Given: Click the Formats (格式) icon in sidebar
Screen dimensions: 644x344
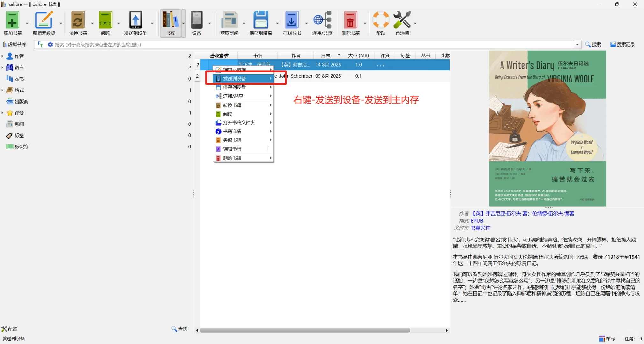Looking at the screenshot, I should point(10,90).
